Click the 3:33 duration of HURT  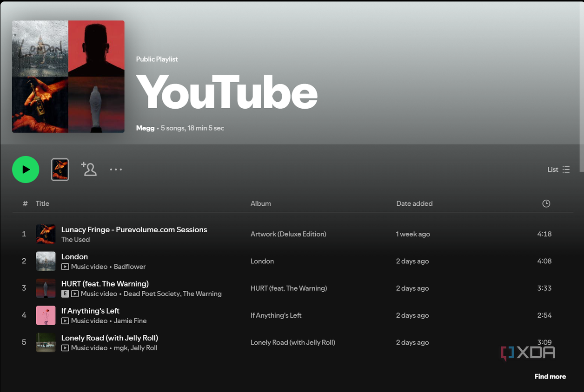pos(544,288)
